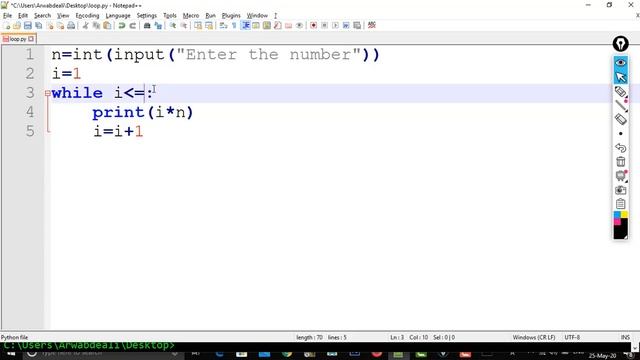Toggle file monitoring eye icon in toolbar
Screen dimensions: 640x360
tap(300, 25)
